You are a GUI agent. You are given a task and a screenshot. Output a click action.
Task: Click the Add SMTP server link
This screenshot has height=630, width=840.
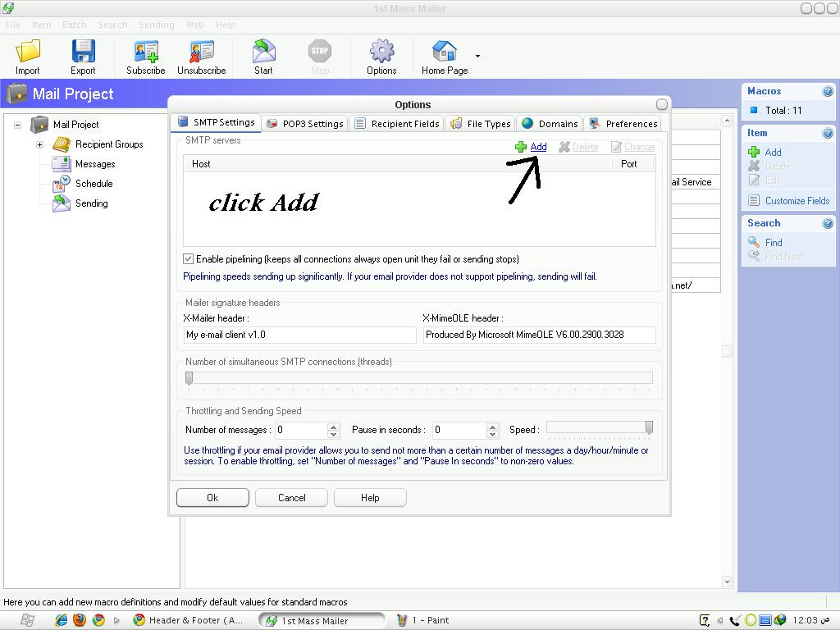click(x=538, y=147)
